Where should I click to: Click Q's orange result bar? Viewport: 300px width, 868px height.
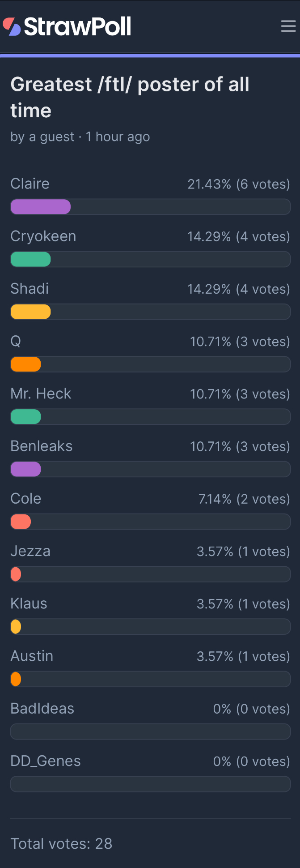25,364
